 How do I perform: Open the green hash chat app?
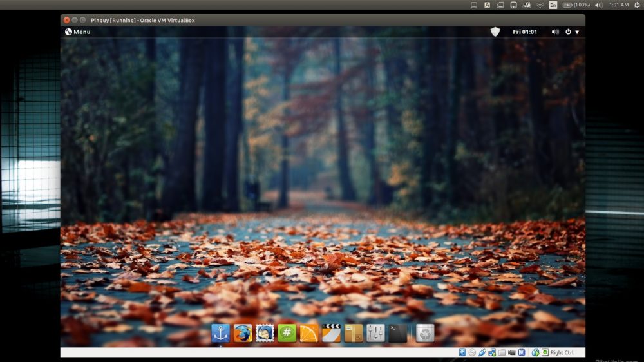pyautogui.click(x=287, y=333)
